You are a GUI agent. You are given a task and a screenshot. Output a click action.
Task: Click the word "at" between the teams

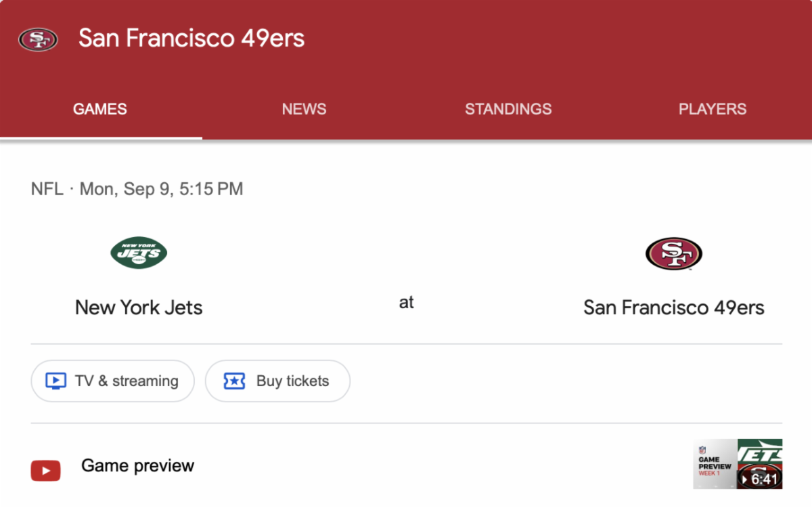coord(406,303)
